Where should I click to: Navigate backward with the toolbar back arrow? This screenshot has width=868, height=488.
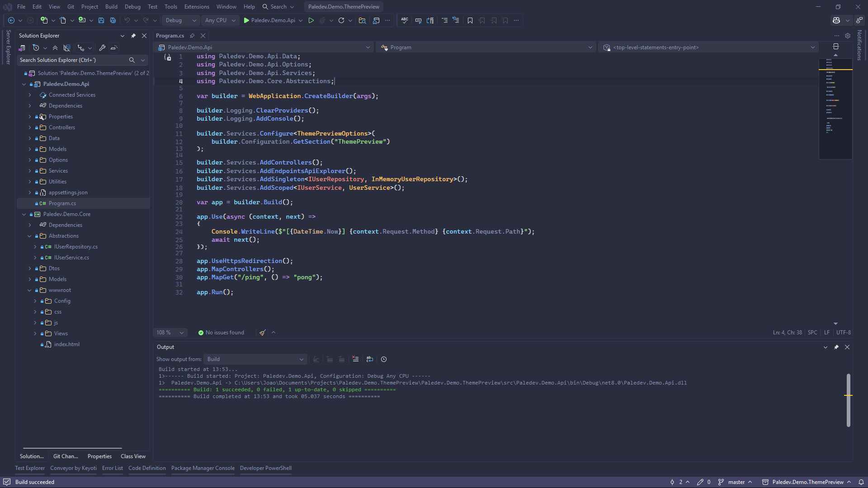point(11,20)
